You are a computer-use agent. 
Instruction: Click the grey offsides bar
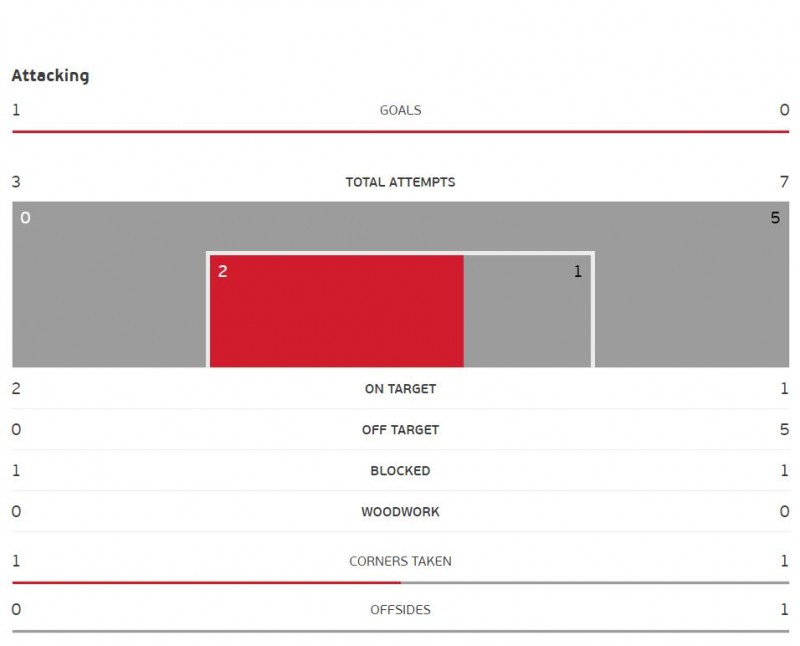point(400,631)
